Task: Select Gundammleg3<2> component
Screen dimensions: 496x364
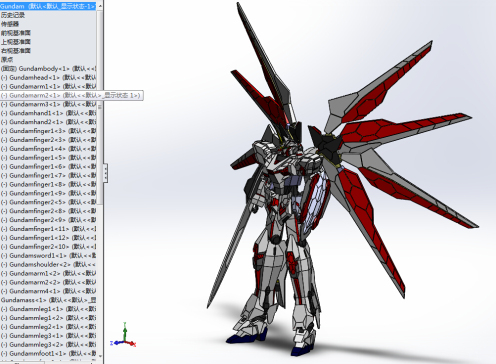Action: (x=48, y=344)
